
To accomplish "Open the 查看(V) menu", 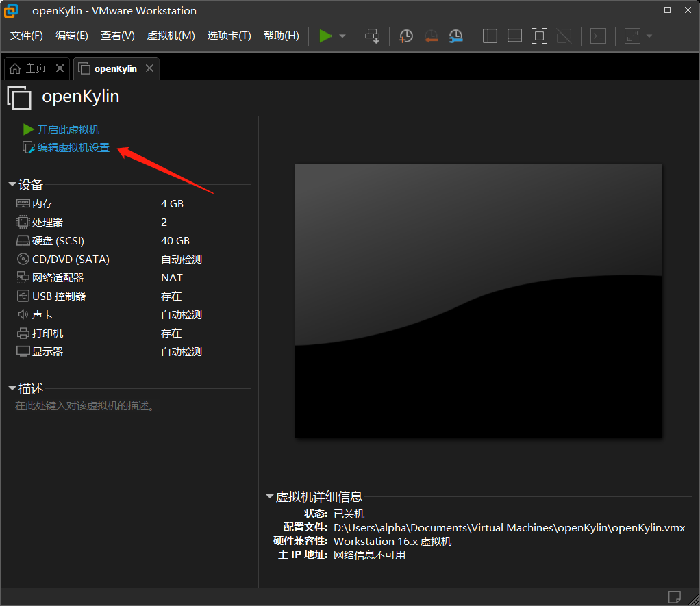I will tap(117, 36).
